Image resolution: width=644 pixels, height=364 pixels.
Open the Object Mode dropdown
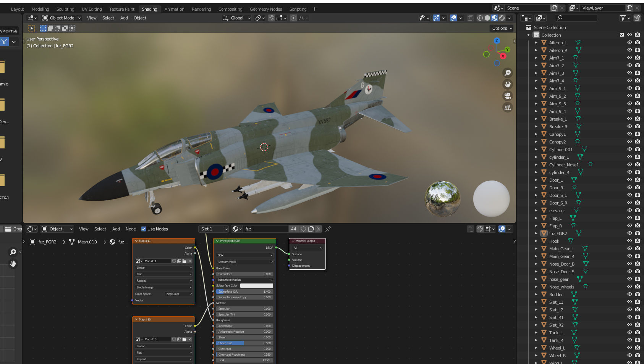(61, 18)
